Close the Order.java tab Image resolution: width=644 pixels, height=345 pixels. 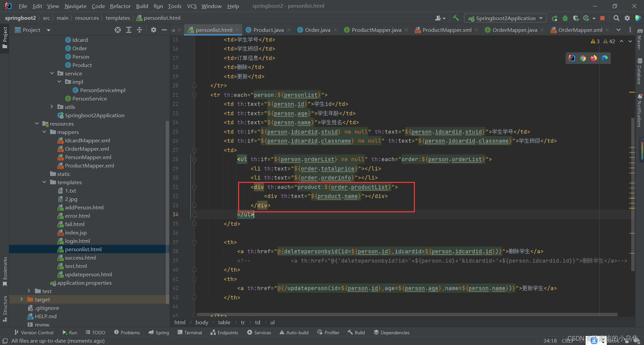[335, 30]
